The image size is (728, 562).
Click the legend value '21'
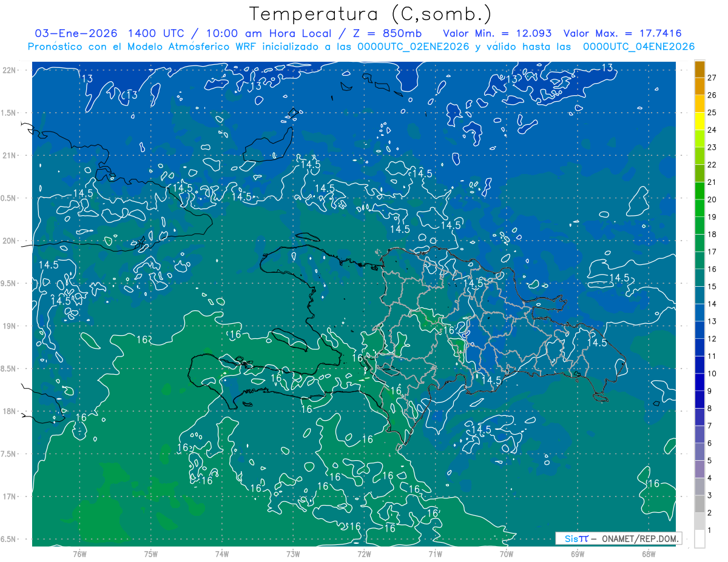[x=712, y=182]
